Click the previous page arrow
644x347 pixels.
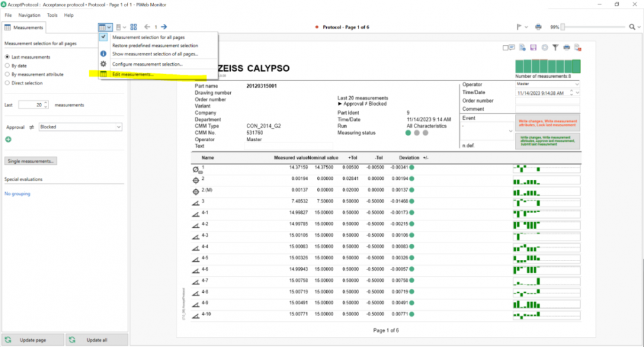click(147, 27)
